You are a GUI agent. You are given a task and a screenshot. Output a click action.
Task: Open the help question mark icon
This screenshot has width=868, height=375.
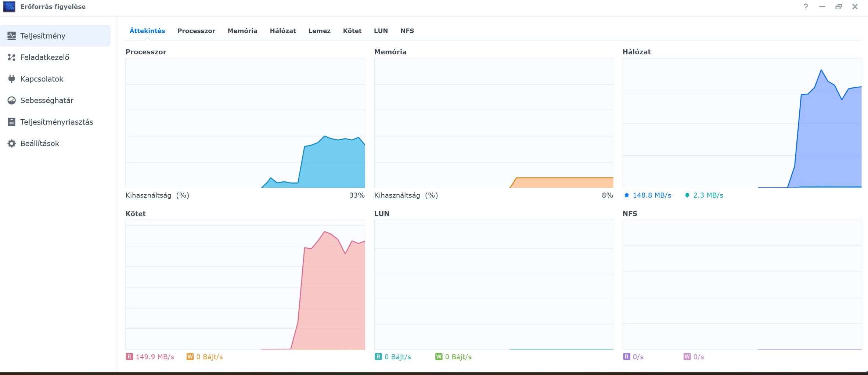[x=806, y=7]
